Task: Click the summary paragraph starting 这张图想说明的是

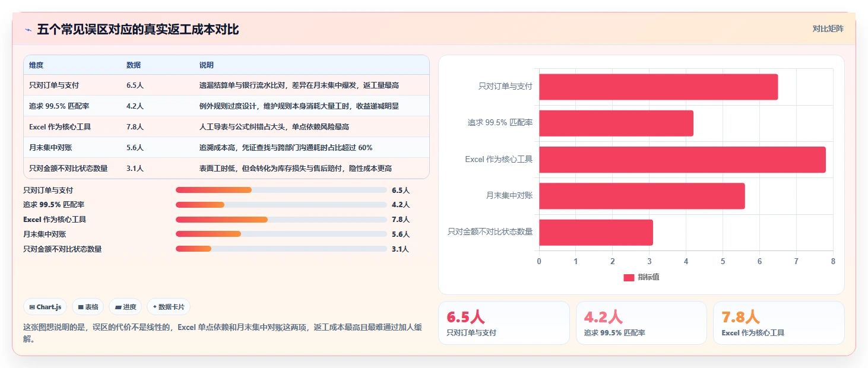Action: (x=223, y=333)
